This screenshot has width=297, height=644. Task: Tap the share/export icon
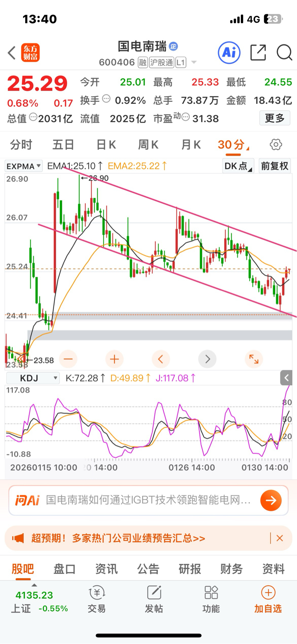[x=258, y=52]
